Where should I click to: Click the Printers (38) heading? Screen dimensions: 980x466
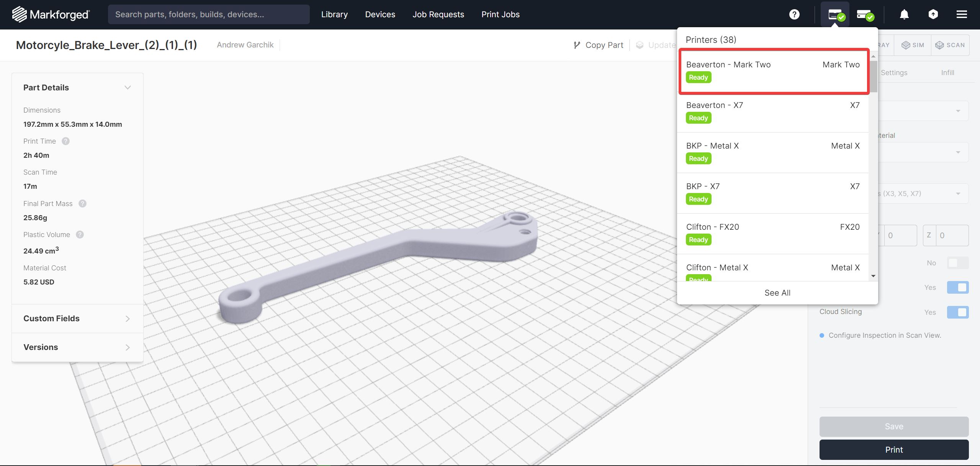[711, 40]
